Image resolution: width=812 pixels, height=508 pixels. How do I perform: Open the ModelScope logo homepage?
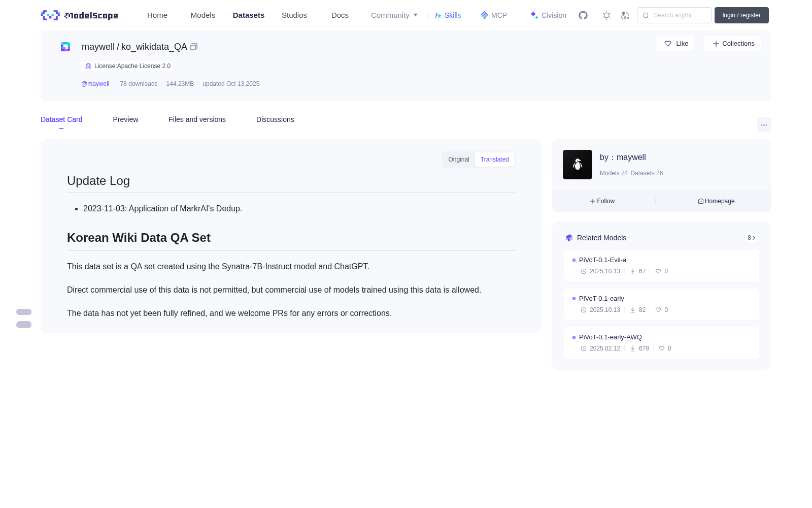79,15
